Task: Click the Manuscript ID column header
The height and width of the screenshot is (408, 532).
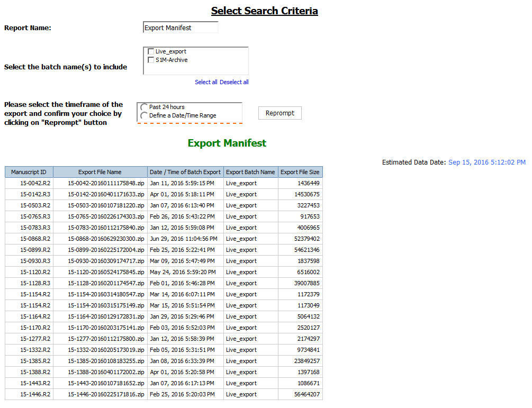Action: tap(29, 172)
